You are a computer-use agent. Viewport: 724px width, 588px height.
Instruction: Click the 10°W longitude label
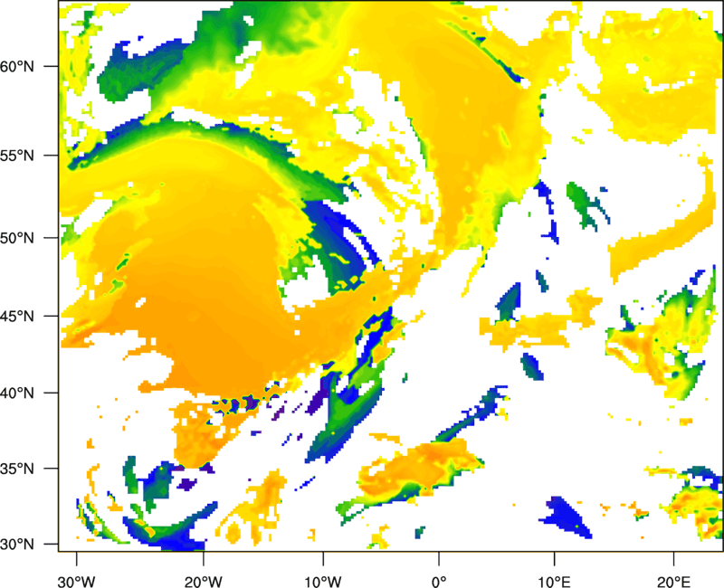click(322, 582)
